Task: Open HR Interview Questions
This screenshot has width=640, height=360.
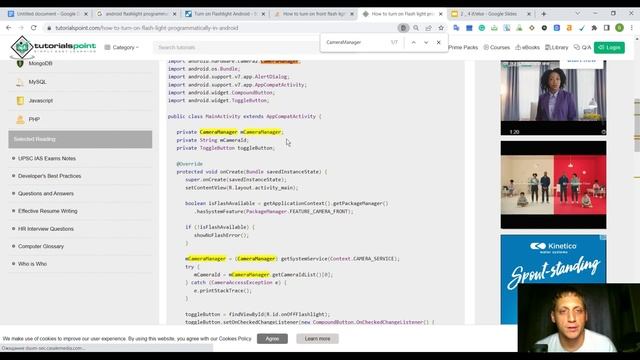Action: tap(46, 229)
